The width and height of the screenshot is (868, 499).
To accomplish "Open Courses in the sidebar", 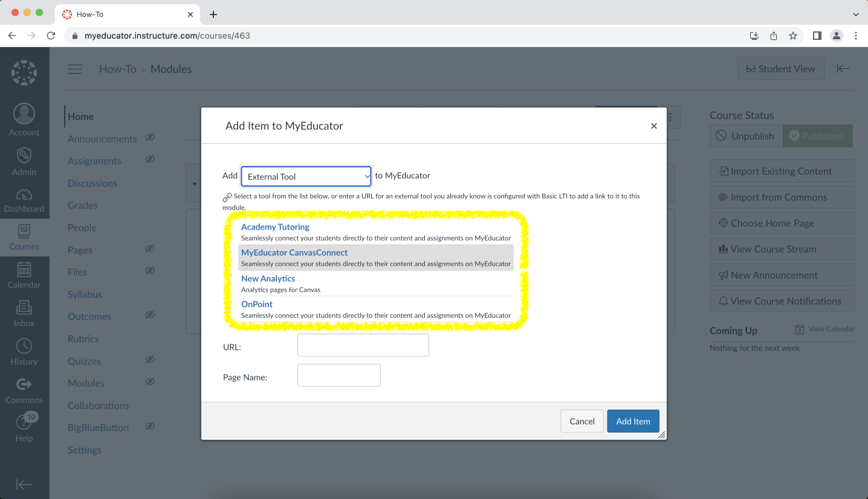I will [24, 237].
